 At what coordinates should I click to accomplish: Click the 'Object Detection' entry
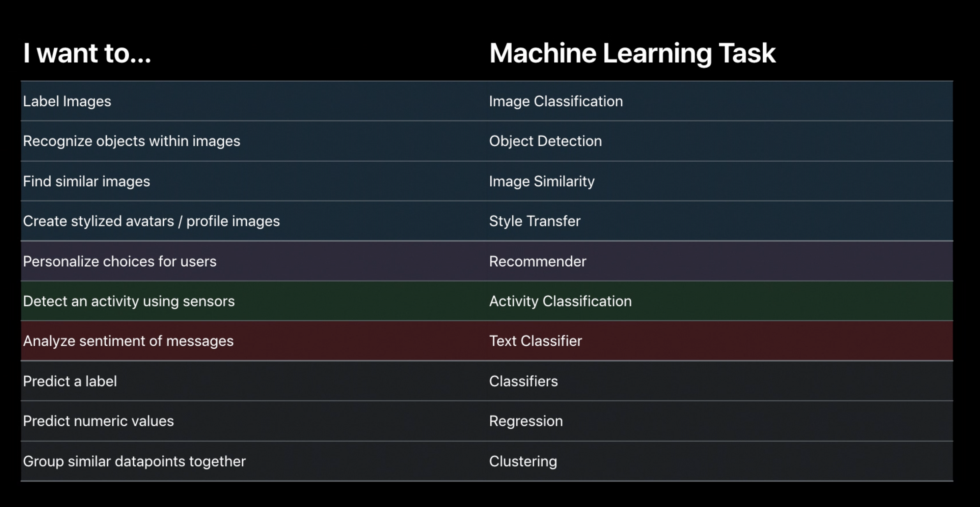coord(545,141)
